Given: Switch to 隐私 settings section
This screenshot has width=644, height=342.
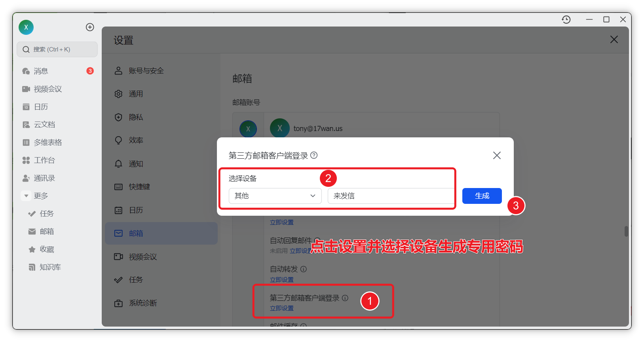Looking at the screenshot, I should coord(135,117).
